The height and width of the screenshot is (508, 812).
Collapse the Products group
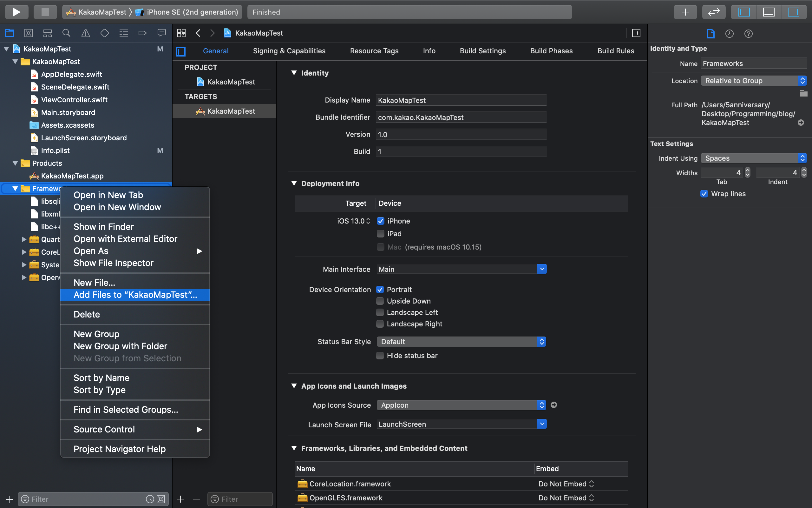(x=15, y=163)
